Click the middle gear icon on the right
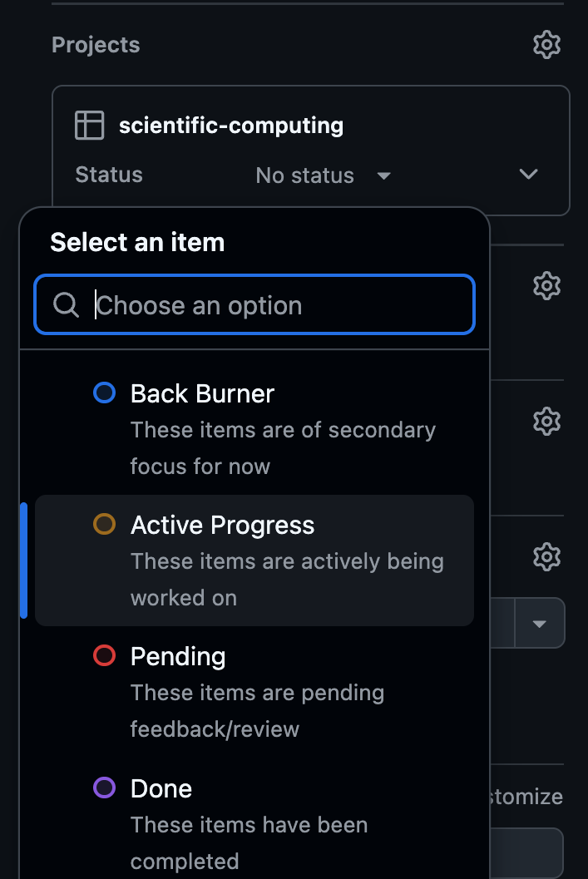The height and width of the screenshot is (879, 588). coord(546,421)
